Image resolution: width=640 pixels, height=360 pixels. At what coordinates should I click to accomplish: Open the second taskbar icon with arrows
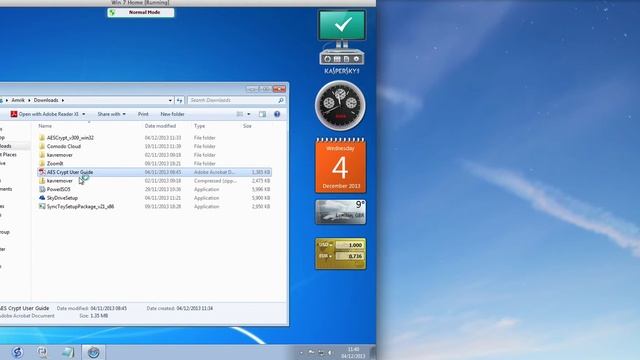coord(42,352)
